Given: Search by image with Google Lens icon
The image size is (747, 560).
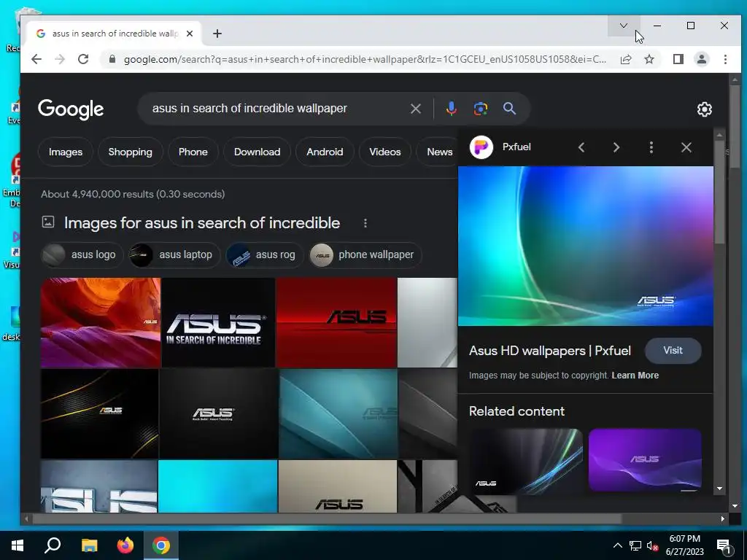Looking at the screenshot, I should point(480,109).
